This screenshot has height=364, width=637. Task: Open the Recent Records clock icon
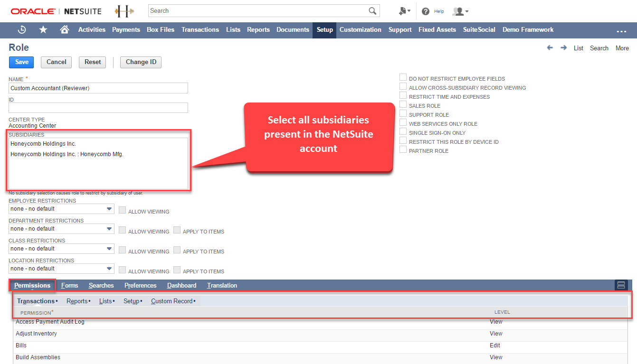pyautogui.click(x=22, y=29)
